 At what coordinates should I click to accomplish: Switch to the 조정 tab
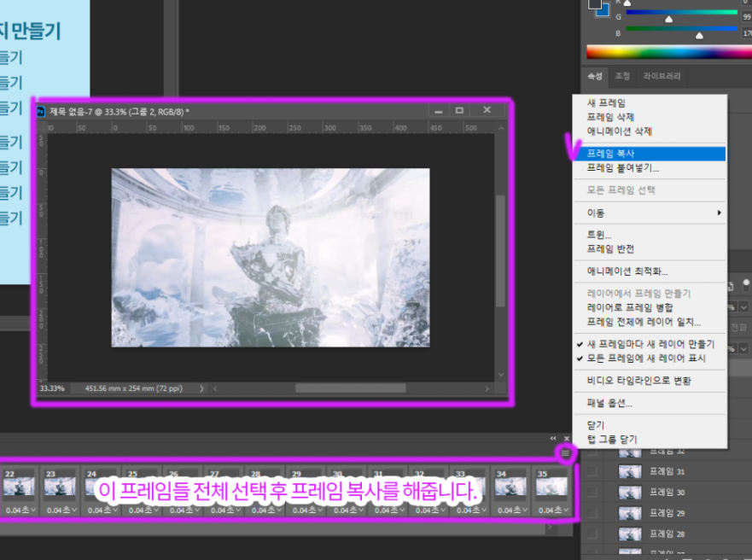tap(622, 76)
